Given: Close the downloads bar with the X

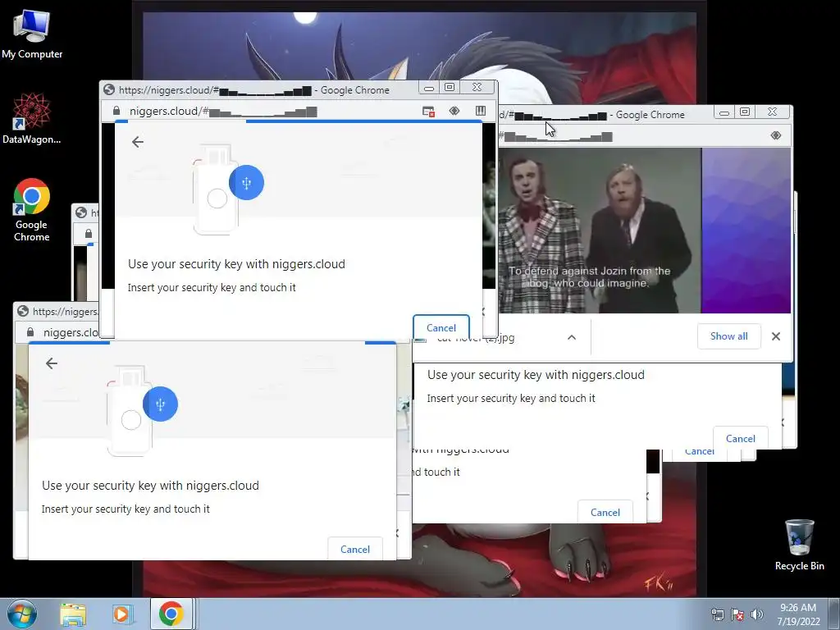Looking at the screenshot, I should tap(776, 336).
